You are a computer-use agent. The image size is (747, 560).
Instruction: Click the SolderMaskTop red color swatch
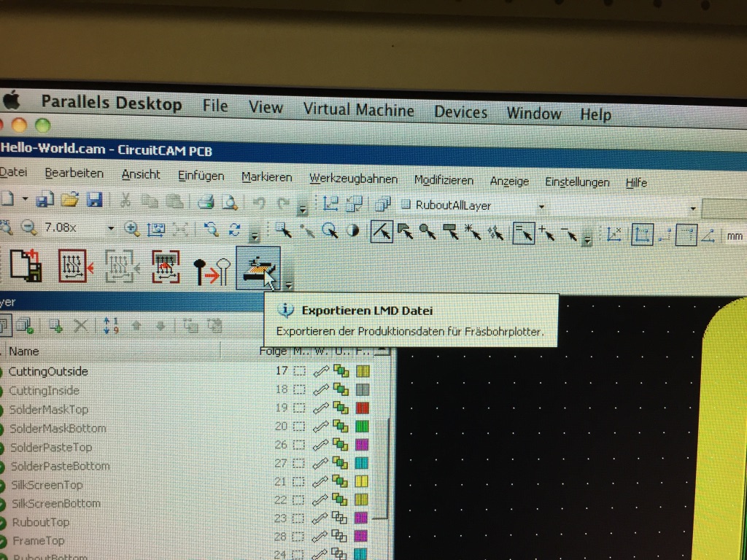pos(362,408)
